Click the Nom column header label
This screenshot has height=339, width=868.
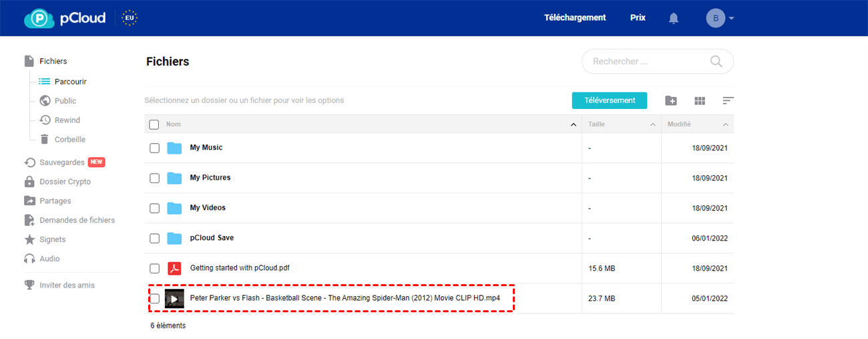tap(174, 124)
